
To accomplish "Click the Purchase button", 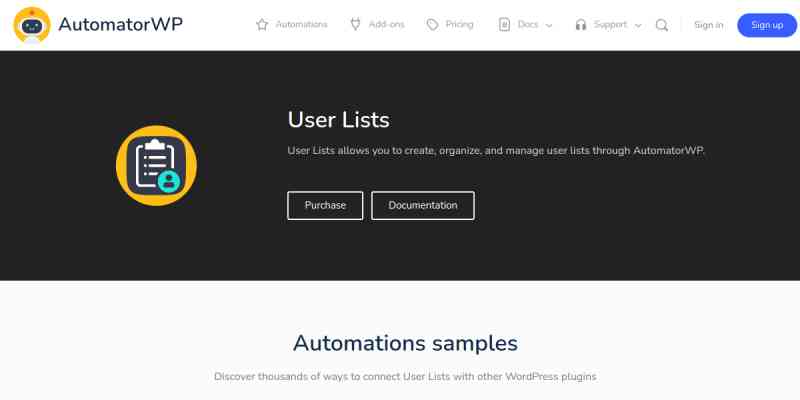I will click(x=325, y=206).
